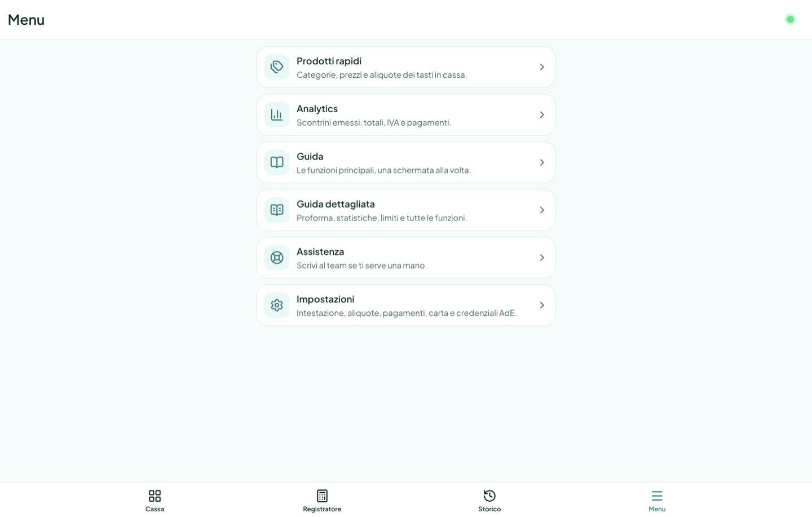Open Prodotti rapidi via its chevron arrow

coord(542,67)
